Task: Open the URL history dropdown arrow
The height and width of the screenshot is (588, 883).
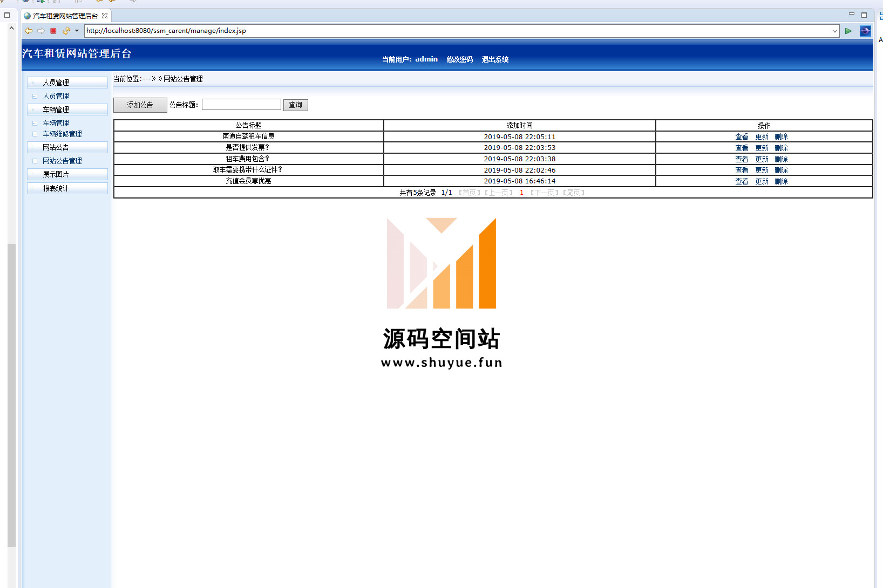Action: click(835, 31)
